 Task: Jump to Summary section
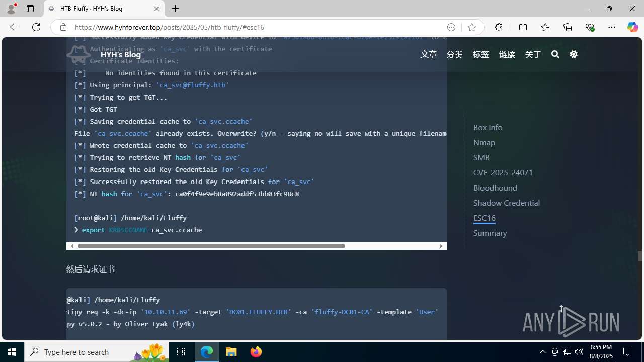pos(490,233)
